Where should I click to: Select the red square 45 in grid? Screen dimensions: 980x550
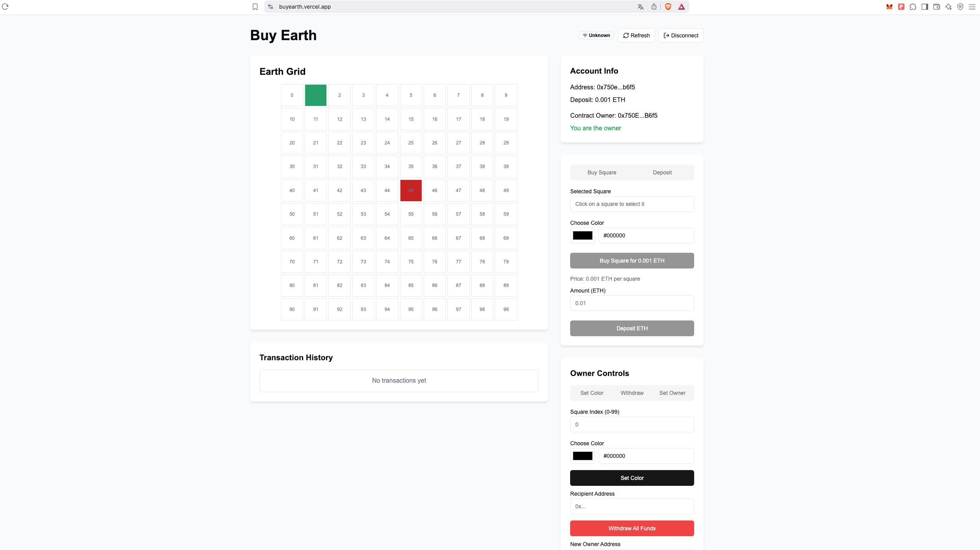tap(411, 191)
